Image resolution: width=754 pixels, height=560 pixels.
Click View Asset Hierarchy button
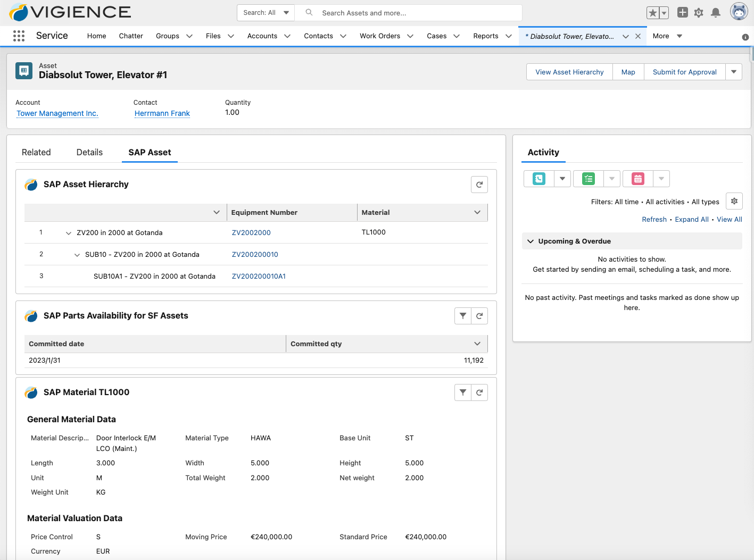point(569,72)
